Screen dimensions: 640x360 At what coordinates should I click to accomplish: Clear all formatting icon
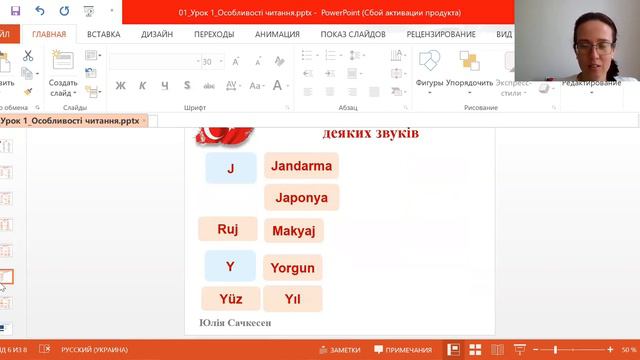[279, 62]
